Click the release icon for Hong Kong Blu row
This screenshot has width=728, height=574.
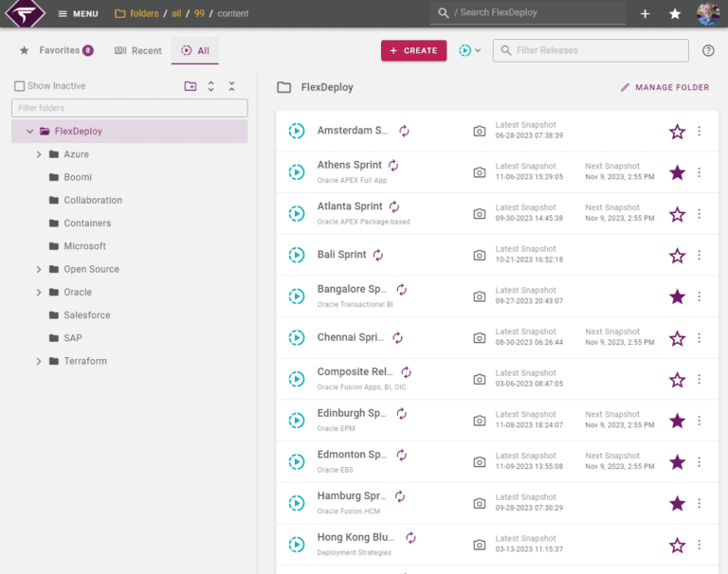(x=297, y=545)
